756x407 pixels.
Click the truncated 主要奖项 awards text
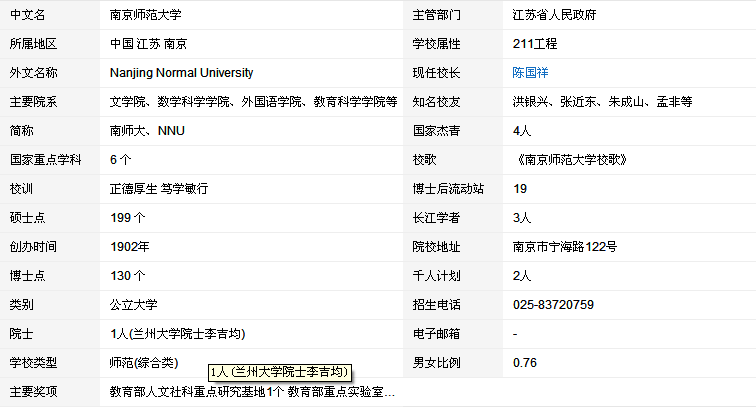(x=252, y=392)
